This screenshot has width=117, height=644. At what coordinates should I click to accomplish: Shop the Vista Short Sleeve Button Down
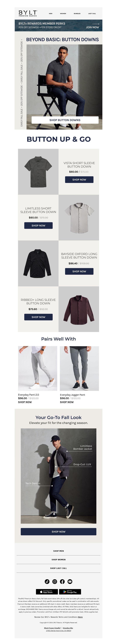pos(79,179)
